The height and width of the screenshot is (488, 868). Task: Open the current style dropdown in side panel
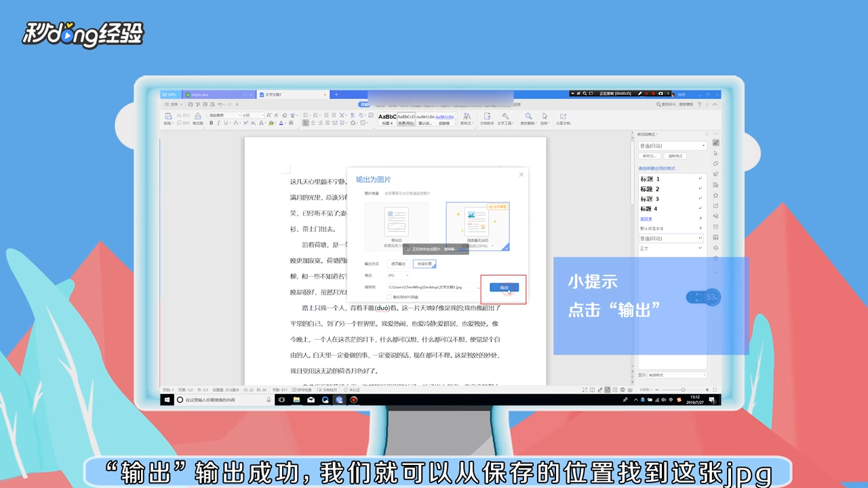(x=673, y=146)
